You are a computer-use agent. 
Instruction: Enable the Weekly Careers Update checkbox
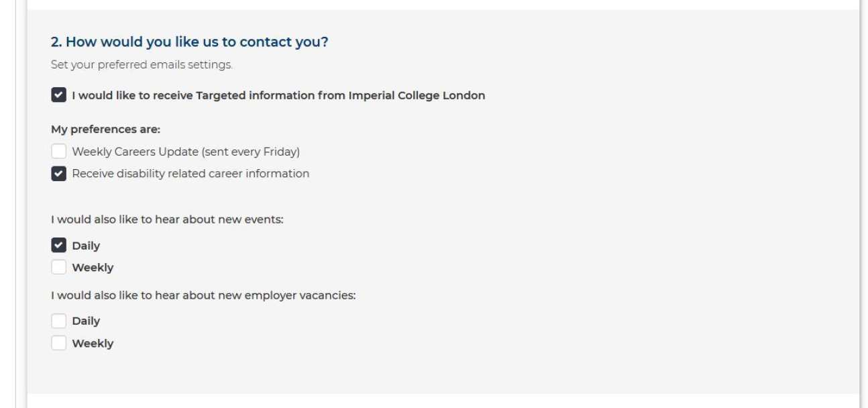pos(59,152)
